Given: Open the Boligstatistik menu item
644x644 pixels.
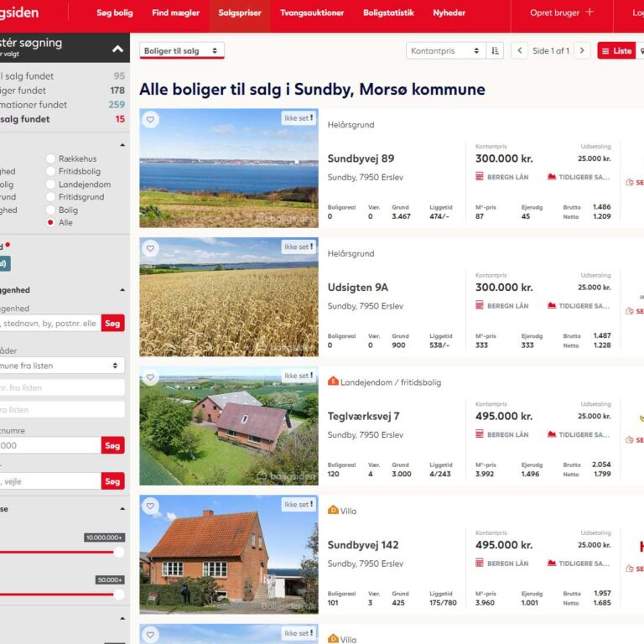Looking at the screenshot, I should [x=389, y=13].
